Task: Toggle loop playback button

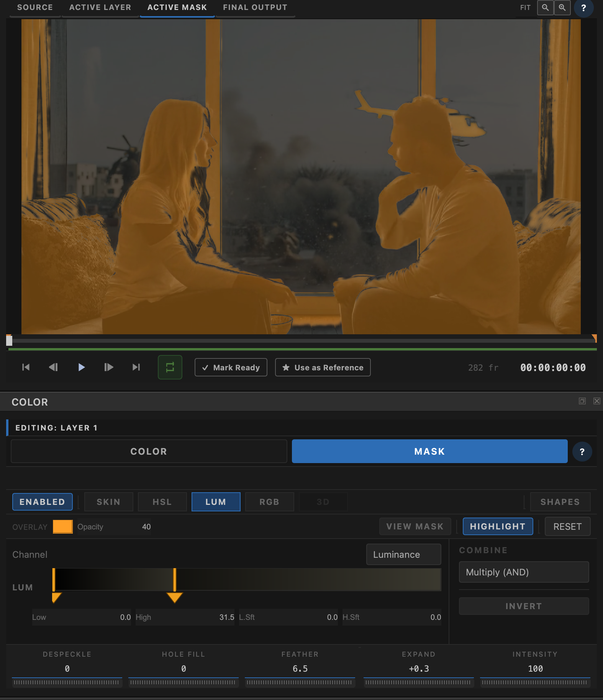Action: [170, 367]
